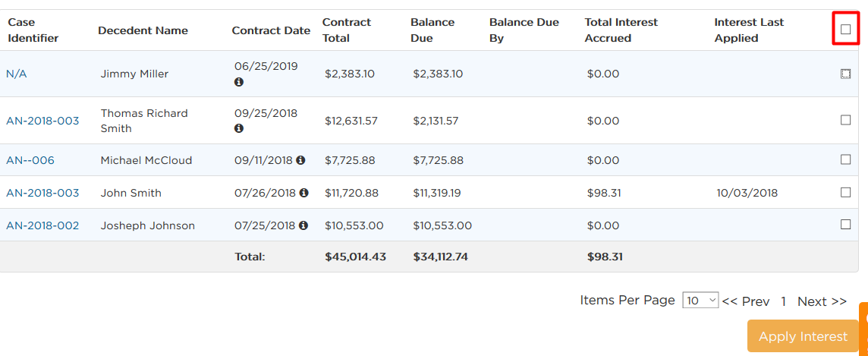This screenshot has height=356, width=868.
Task: Go to the Next page
Action: (822, 301)
